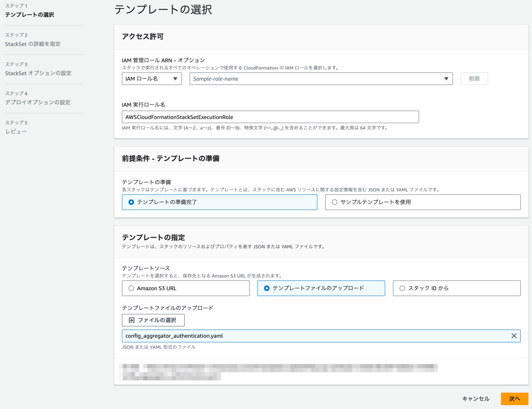532x409 pixels.
Task: Click the upload icon in ファイルの選択 button
Action: tap(131, 320)
